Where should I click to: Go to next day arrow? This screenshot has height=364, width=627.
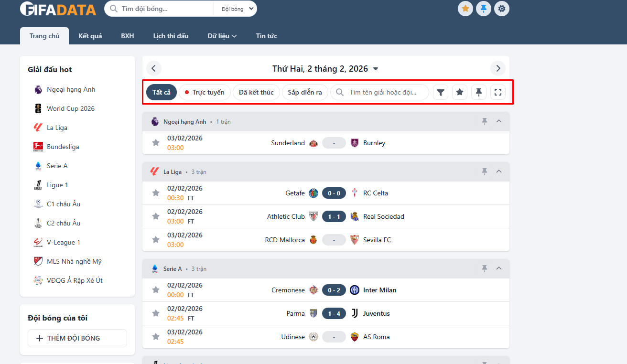point(498,68)
